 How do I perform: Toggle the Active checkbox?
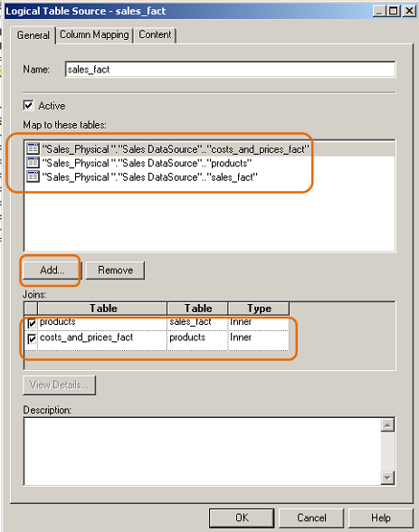pos(28,106)
